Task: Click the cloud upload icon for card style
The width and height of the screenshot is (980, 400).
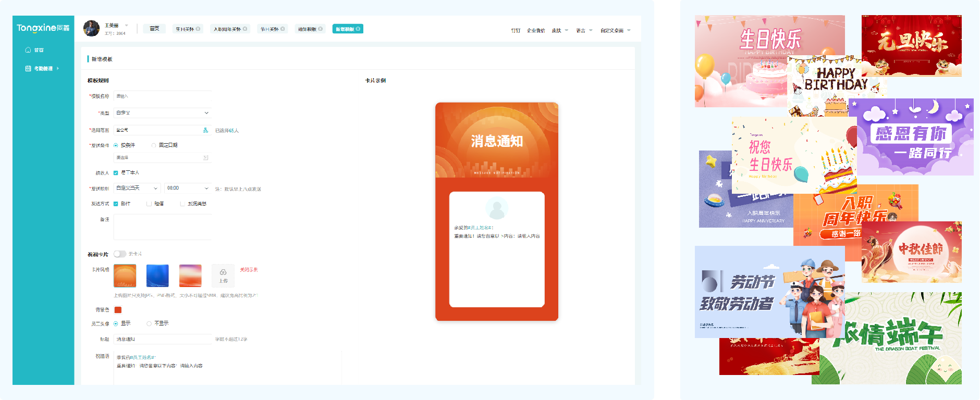Action: click(x=223, y=272)
